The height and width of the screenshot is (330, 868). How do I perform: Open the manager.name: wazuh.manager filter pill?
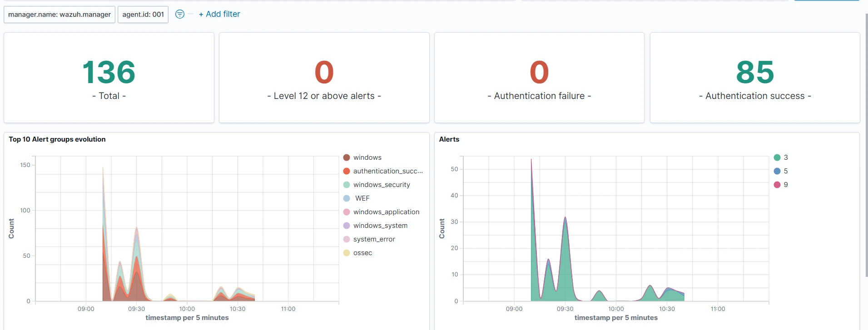click(x=60, y=15)
